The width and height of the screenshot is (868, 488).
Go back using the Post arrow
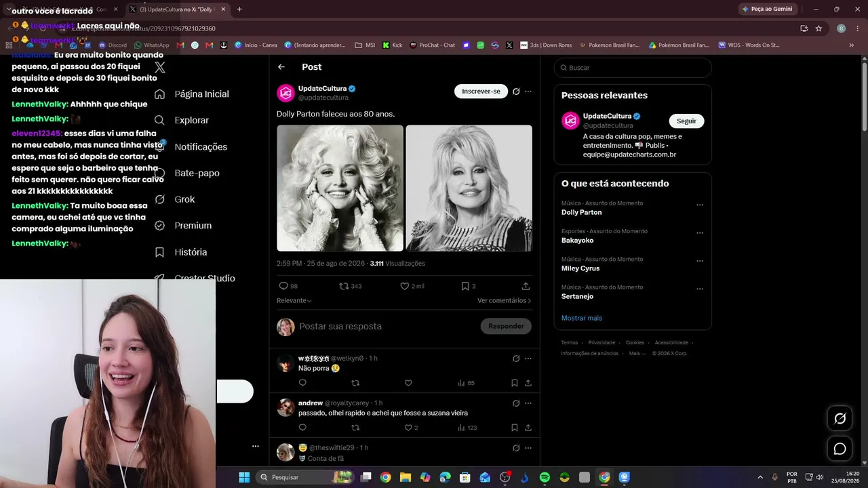point(281,67)
